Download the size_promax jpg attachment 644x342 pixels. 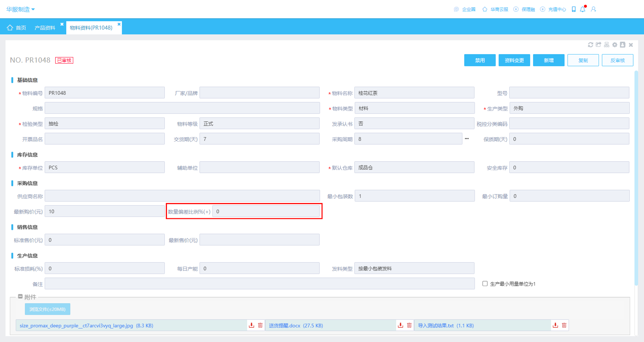tap(251, 325)
